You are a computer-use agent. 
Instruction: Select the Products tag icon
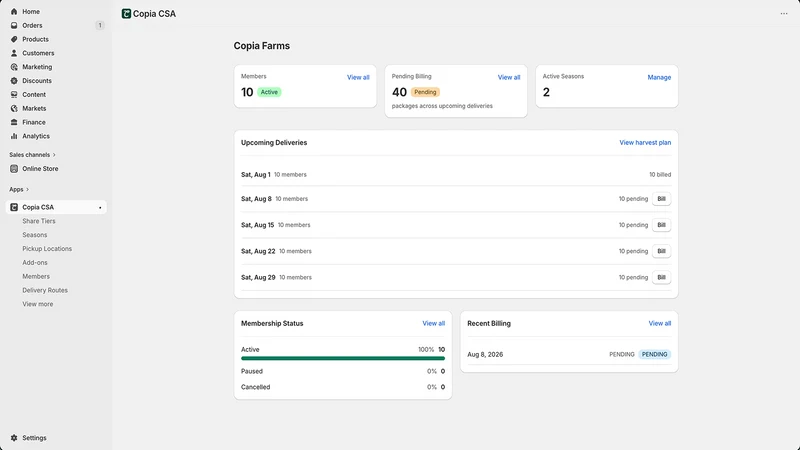click(x=14, y=39)
